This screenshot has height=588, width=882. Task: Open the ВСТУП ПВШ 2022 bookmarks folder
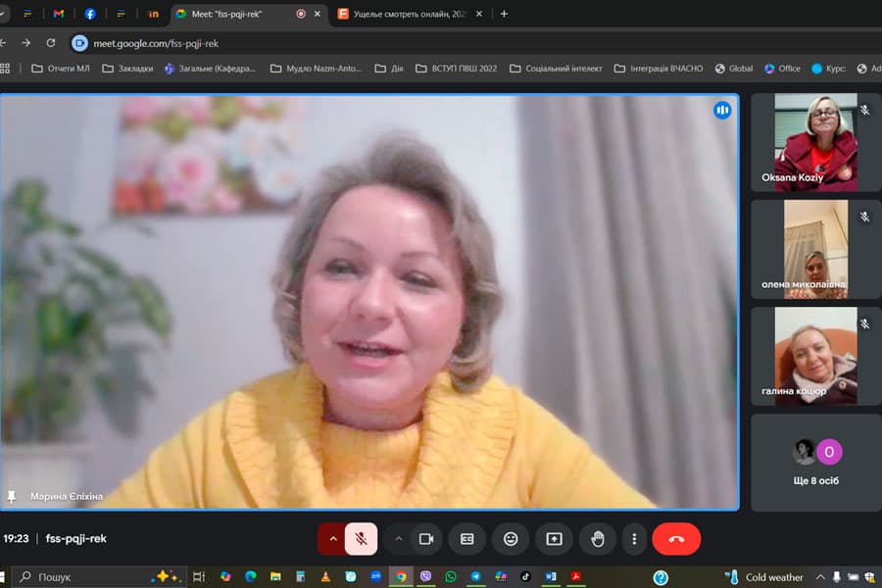pyautogui.click(x=456, y=69)
